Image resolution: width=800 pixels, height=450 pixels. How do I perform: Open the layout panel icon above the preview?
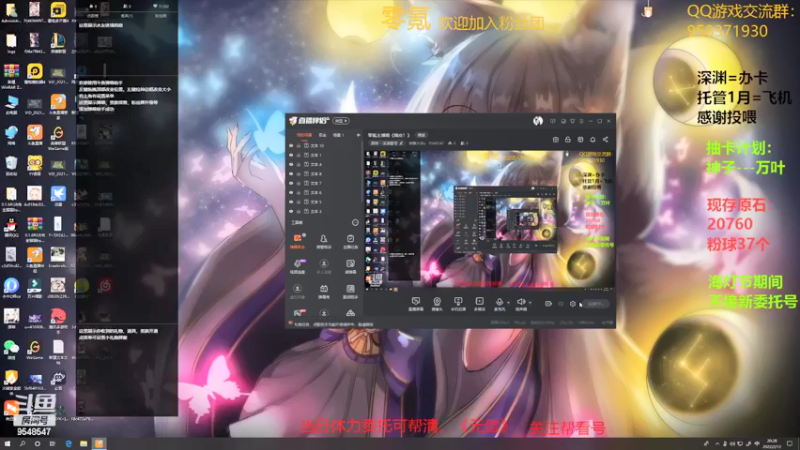pyautogui.click(x=580, y=140)
